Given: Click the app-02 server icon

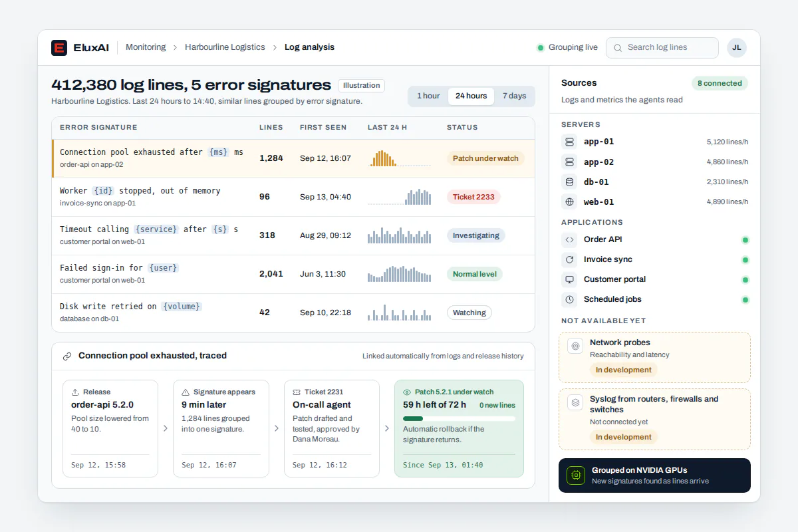Looking at the screenshot, I should (x=569, y=162).
